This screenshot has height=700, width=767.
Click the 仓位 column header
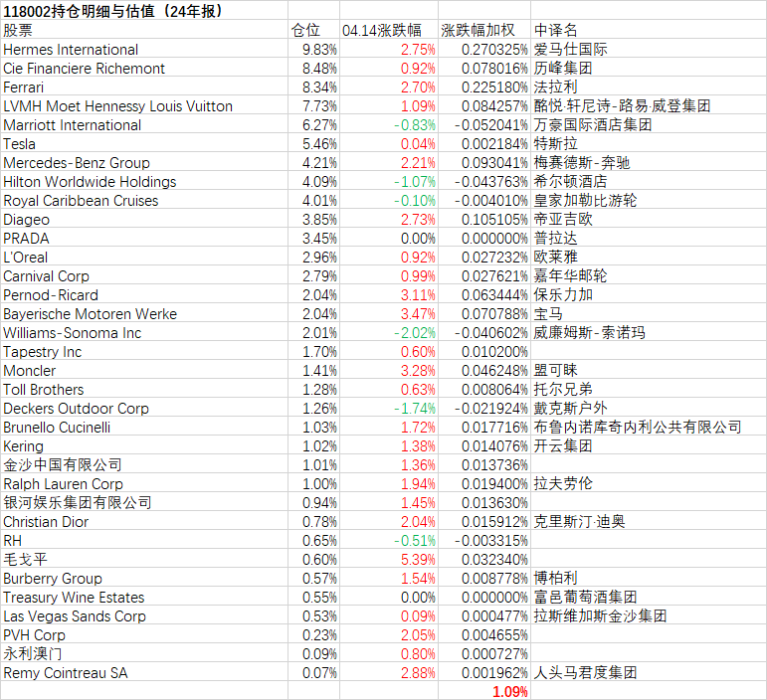[313, 30]
